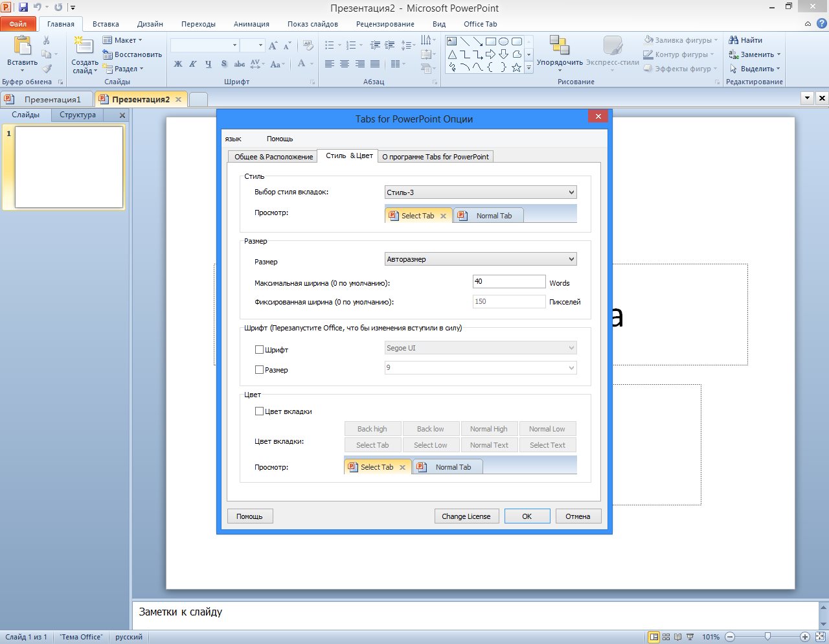Screen dimensions: 829x644
Task: Click the Cut scissors icon
Action: pyautogui.click(x=47, y=40)
